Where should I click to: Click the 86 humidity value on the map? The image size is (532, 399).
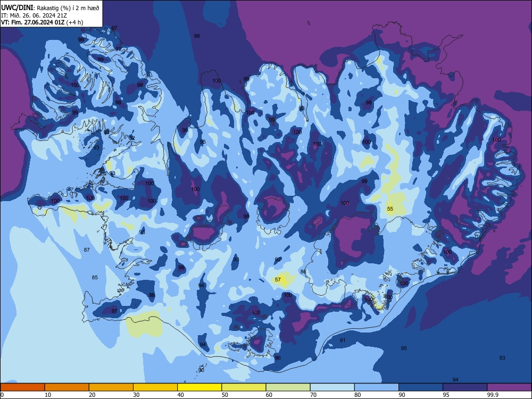point(303,272)
